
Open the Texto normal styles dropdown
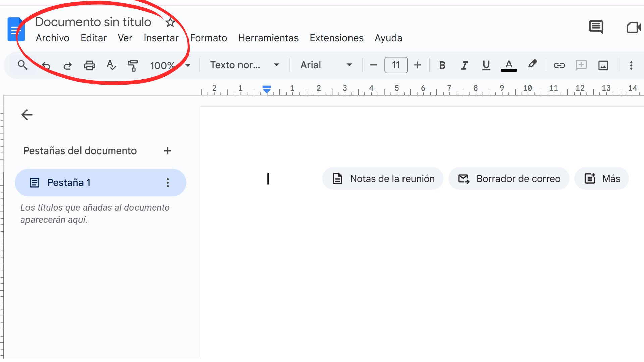coord(244,65)
